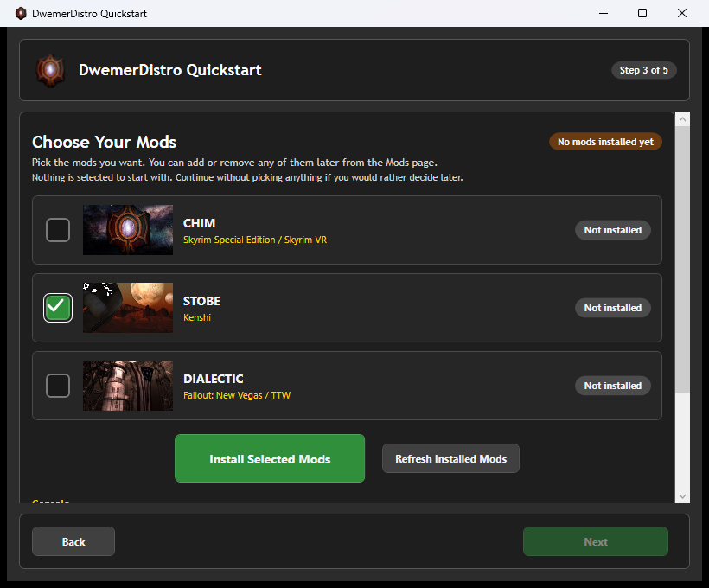Click the 'Skyrim Special Edition / Skyrim VR' text

255,240
